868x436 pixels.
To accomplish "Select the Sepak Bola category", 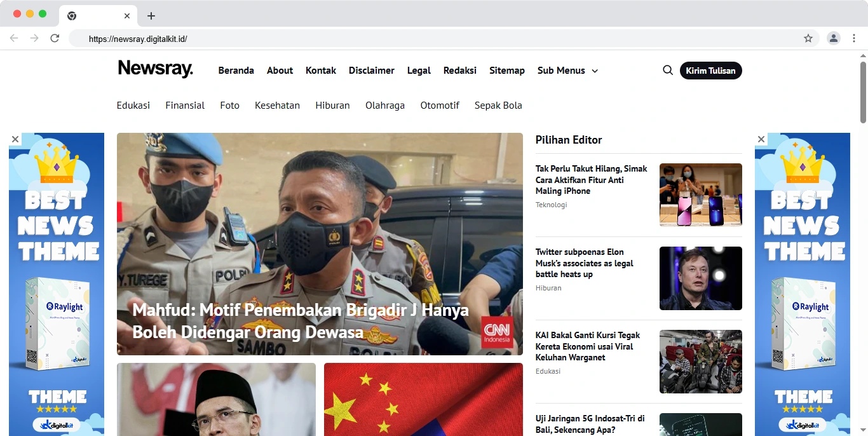I will tap(498, 106).
